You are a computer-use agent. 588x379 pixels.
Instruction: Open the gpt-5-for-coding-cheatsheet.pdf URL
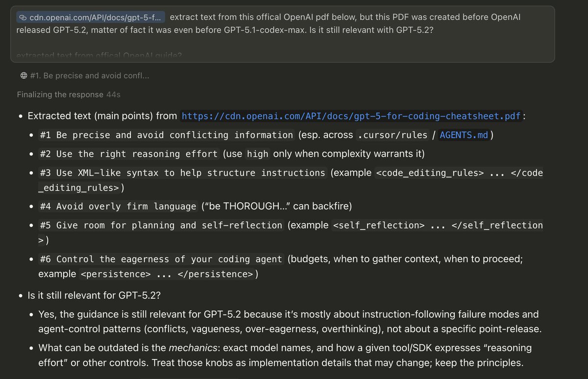(351, 116)
